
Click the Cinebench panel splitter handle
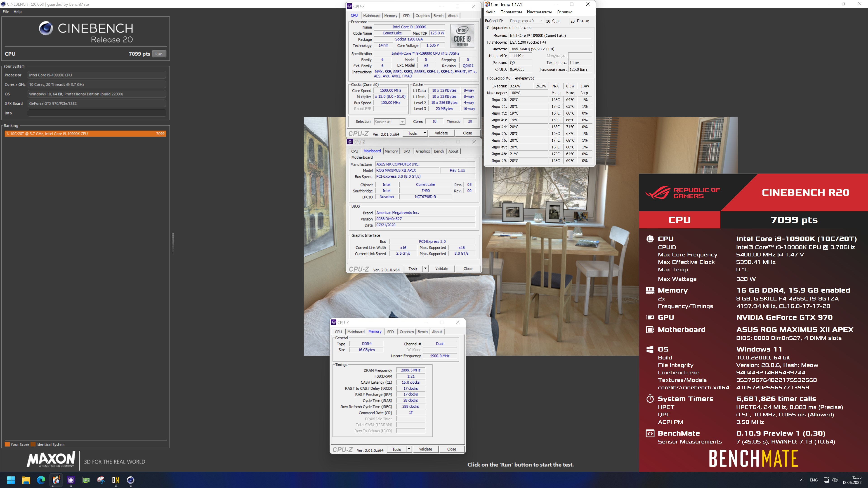pos(173,243)
